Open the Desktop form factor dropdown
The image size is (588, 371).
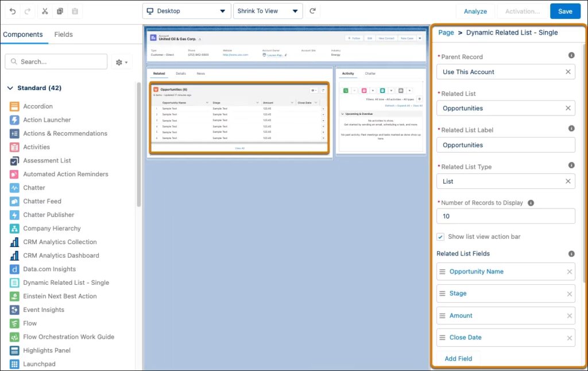185,11
